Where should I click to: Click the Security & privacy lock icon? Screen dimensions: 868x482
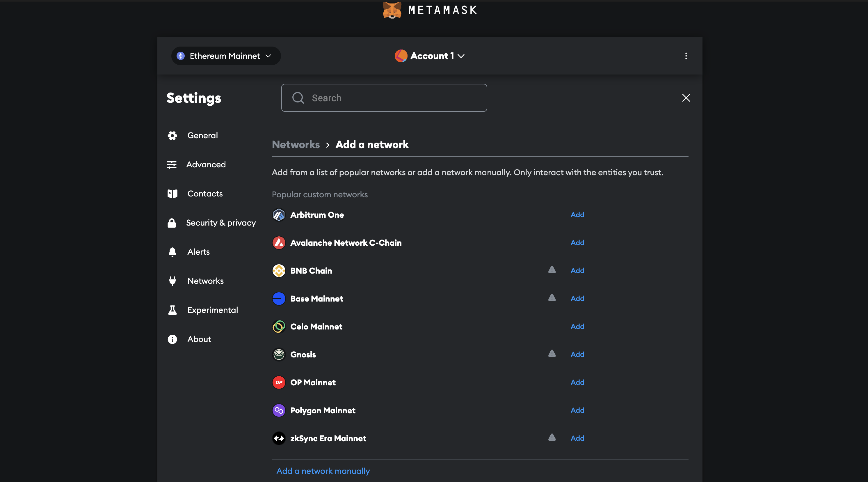coord(172,222)
